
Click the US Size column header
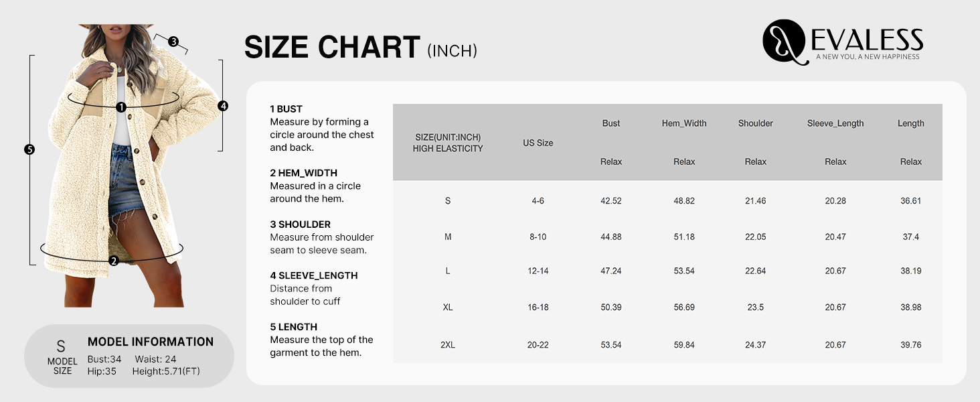(538, 143)
